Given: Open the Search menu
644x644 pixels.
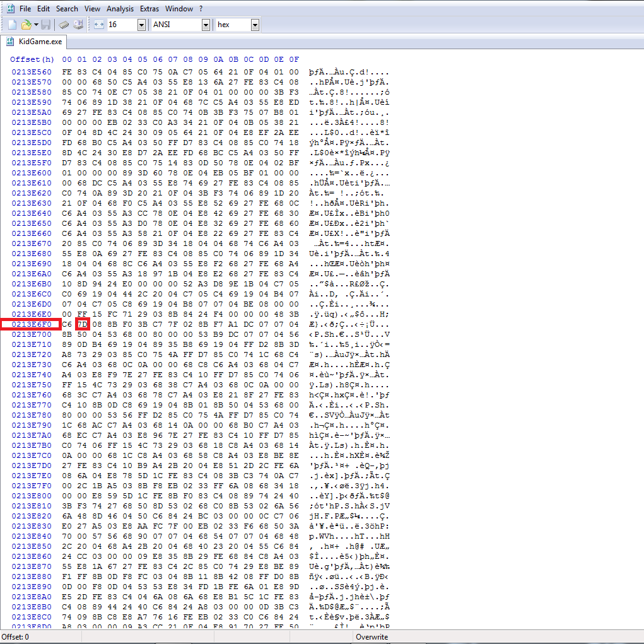Looking at the screenshot, I should click(67, 9).
